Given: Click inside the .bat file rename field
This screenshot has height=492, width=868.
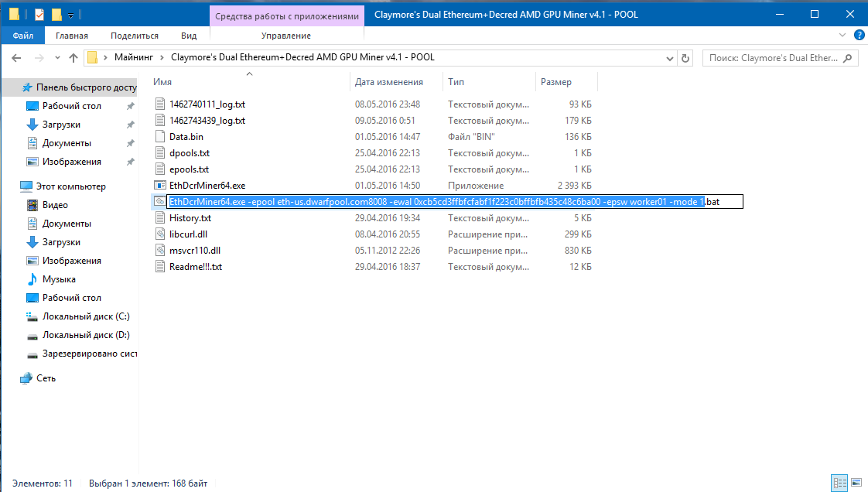Looking at the screenshot, I should pos(454,201).
